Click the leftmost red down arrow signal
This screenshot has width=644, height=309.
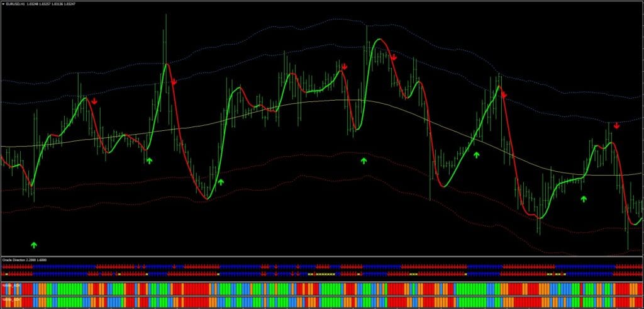click(94, 101)
